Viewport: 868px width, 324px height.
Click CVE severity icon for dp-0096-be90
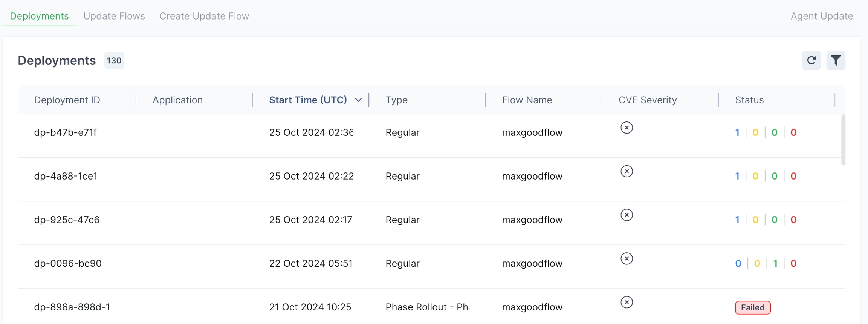pyautogui.click(x=627, y=259)
